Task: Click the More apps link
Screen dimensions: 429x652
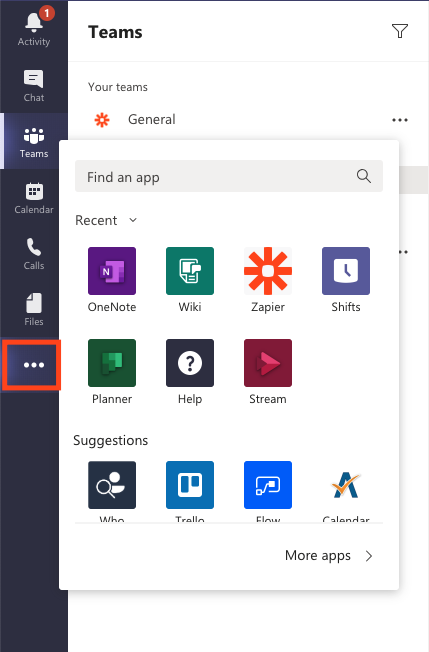Action: point(328,556)
